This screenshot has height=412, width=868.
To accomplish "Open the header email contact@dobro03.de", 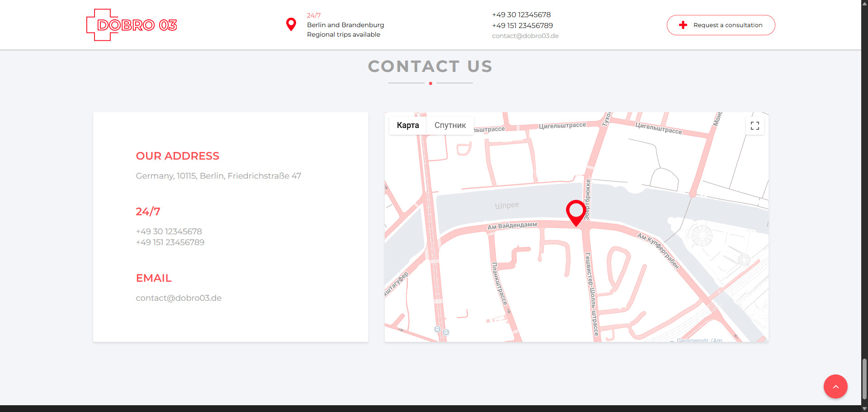I will coord(525,36).
